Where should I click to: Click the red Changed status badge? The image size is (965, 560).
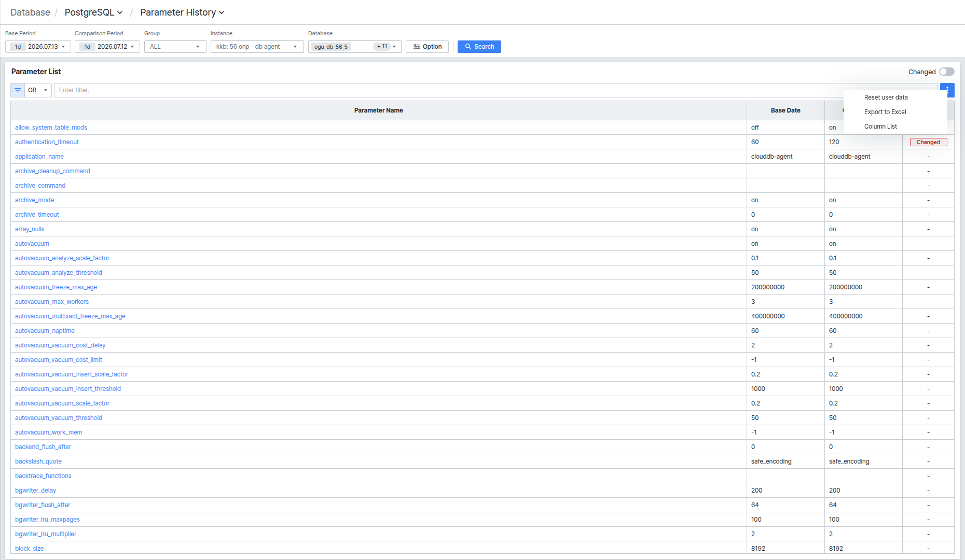928,142
